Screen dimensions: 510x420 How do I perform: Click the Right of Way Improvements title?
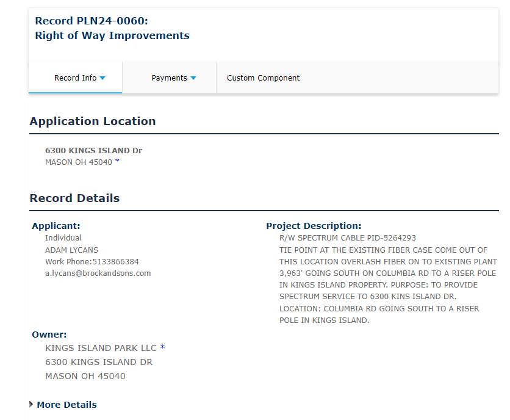112,35
